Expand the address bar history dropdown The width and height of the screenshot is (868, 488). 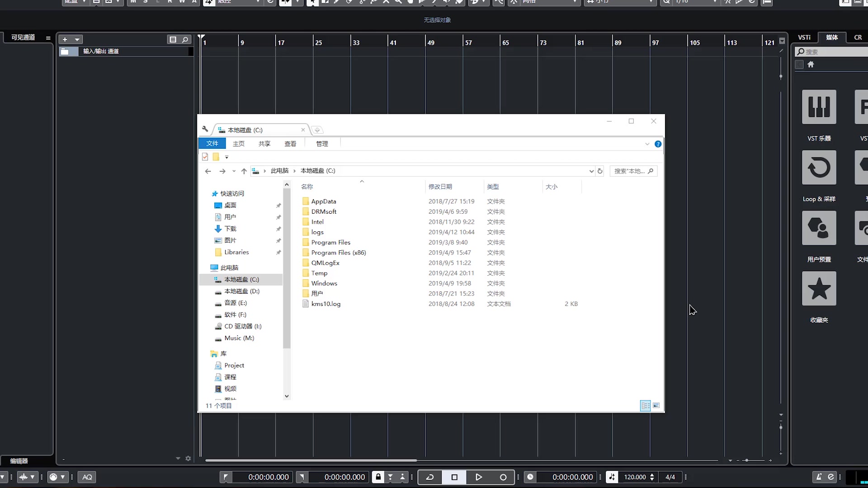click(591, 171)
